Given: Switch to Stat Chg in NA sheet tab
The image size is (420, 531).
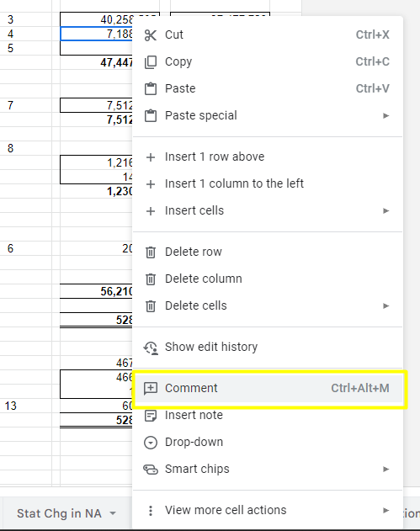Looking at the screenshot, I should pyautogui.click(x=59, y=513).
